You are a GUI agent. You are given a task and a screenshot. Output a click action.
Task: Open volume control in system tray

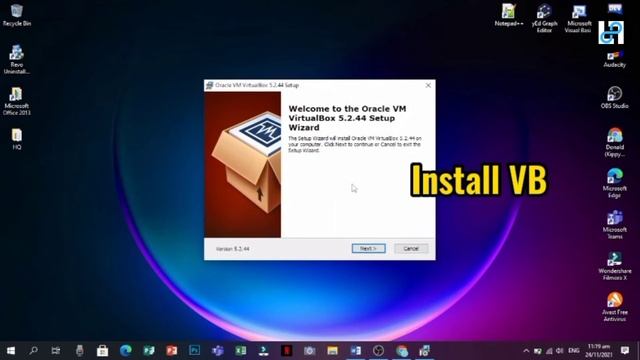(560, 351)
